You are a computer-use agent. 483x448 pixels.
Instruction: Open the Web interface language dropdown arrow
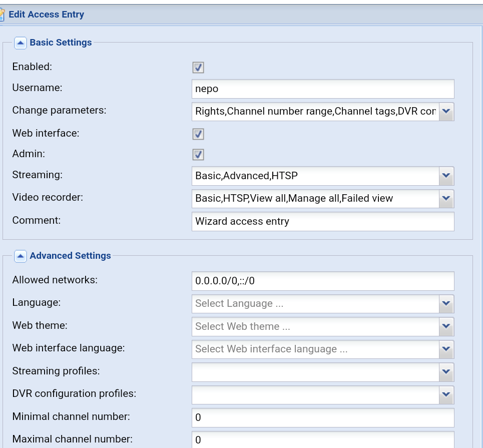(x=446, y=349)
